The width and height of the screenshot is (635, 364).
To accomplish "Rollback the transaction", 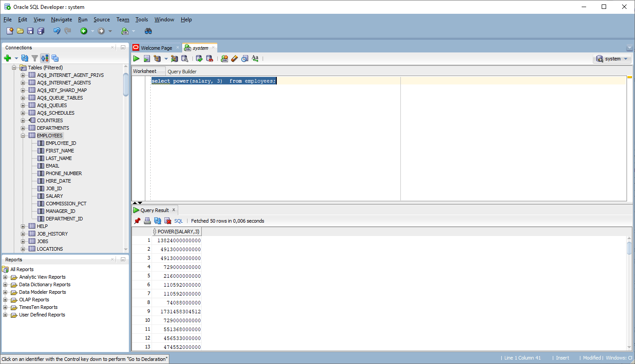I will [x=209, y=58].
